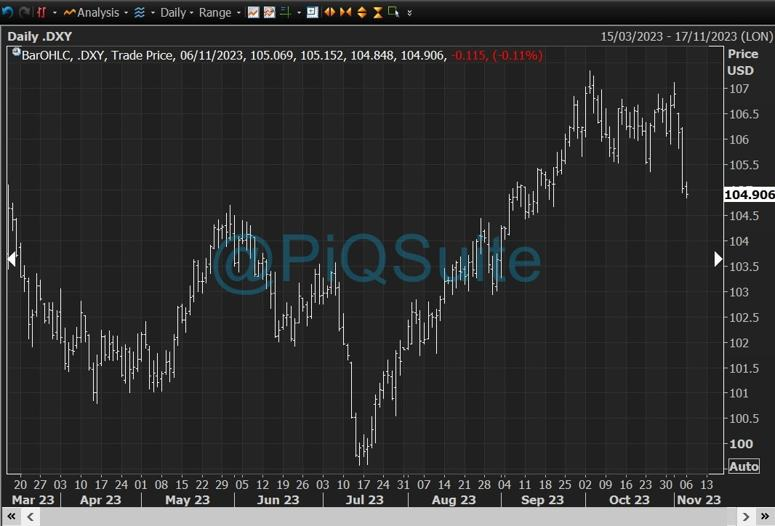Click the red -0.115 (-0.11%) change value
Screen dimensions: 775x526
coord(497,55)
